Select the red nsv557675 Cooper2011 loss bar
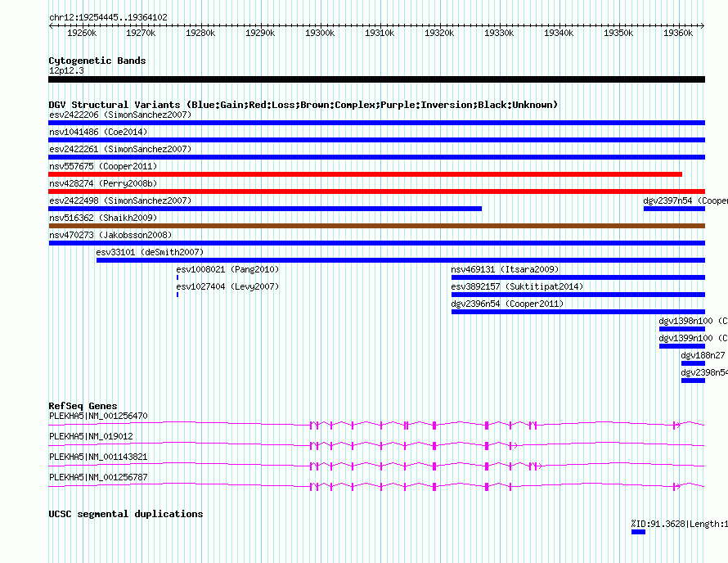This screenshot has width=728, height=563. pos(365,174)
